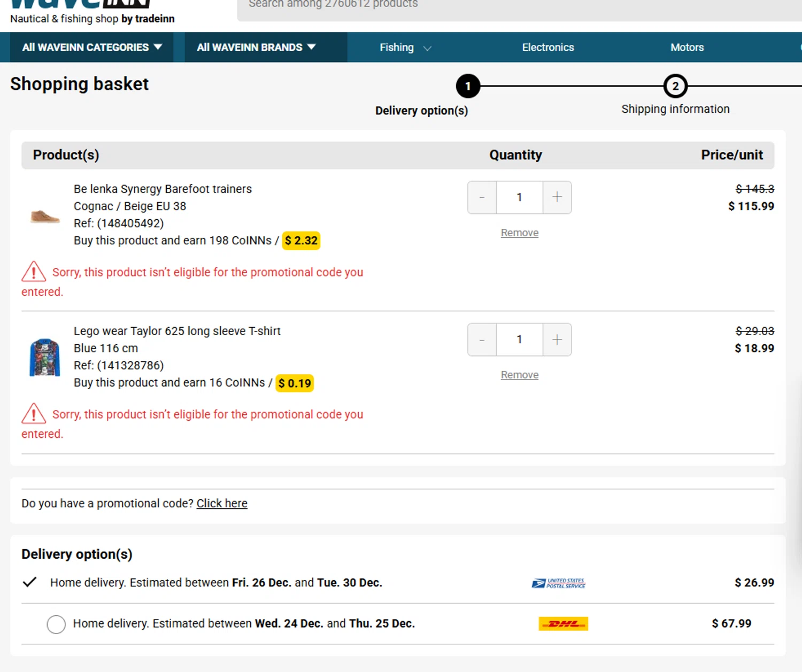Click 'Ref: (141328786)' text

tap(119, 365)
